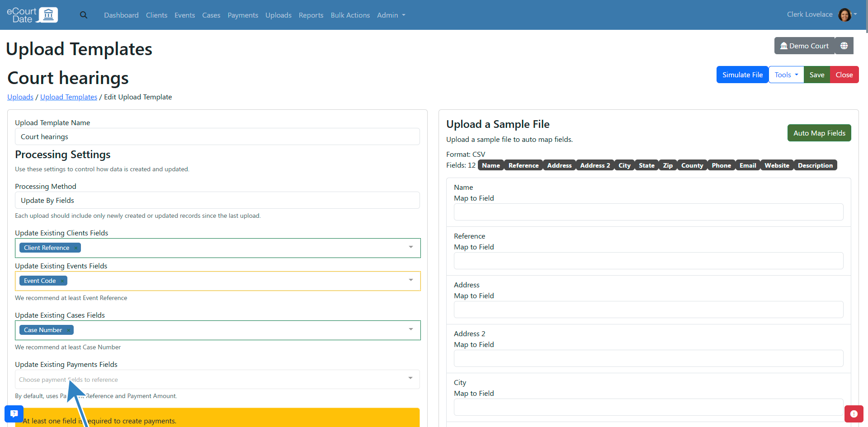Viewport: 868px width, 427px height.
Task: Go to Payments in the navbar
Action: [x=243, y=15]
